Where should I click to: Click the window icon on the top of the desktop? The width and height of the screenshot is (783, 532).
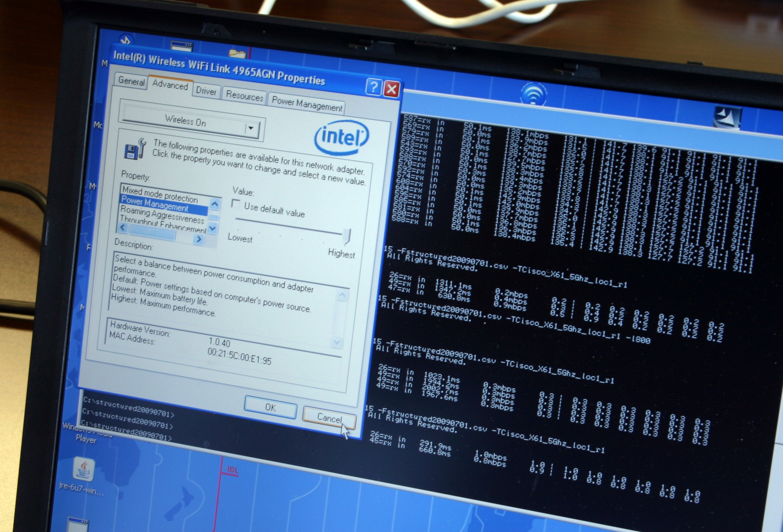click(x=182, y=46)
